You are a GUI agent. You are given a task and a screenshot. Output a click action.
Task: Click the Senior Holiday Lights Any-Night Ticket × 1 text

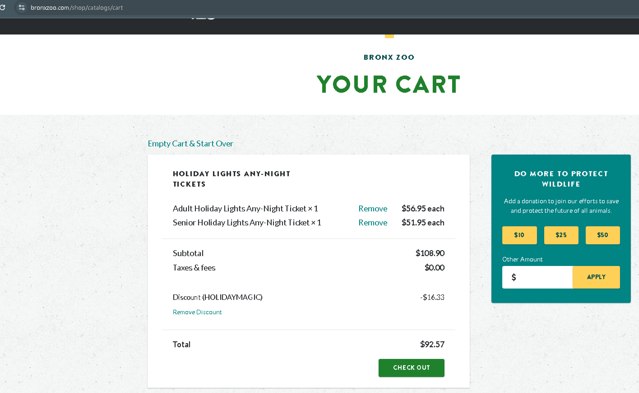[x=247, y=223]
